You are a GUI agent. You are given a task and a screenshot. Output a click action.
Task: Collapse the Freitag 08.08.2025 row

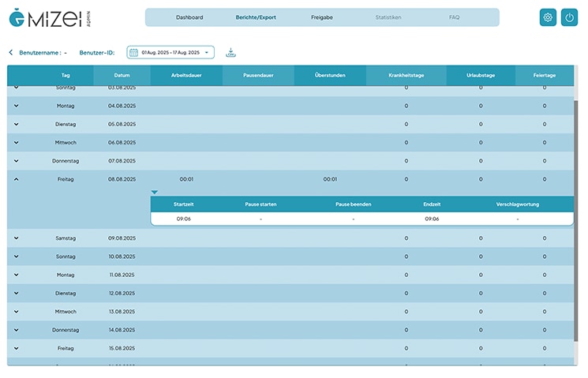click(x=17, y=179)
